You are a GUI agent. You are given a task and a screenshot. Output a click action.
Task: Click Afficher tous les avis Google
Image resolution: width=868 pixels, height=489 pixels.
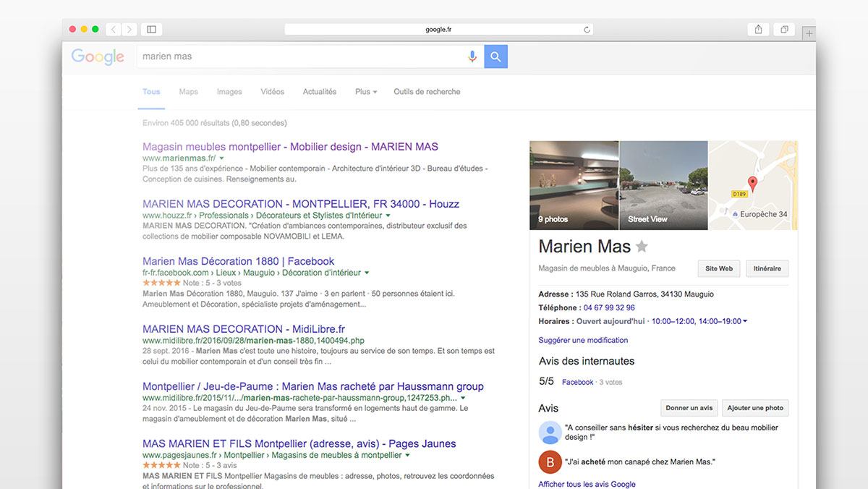point(587,484)
